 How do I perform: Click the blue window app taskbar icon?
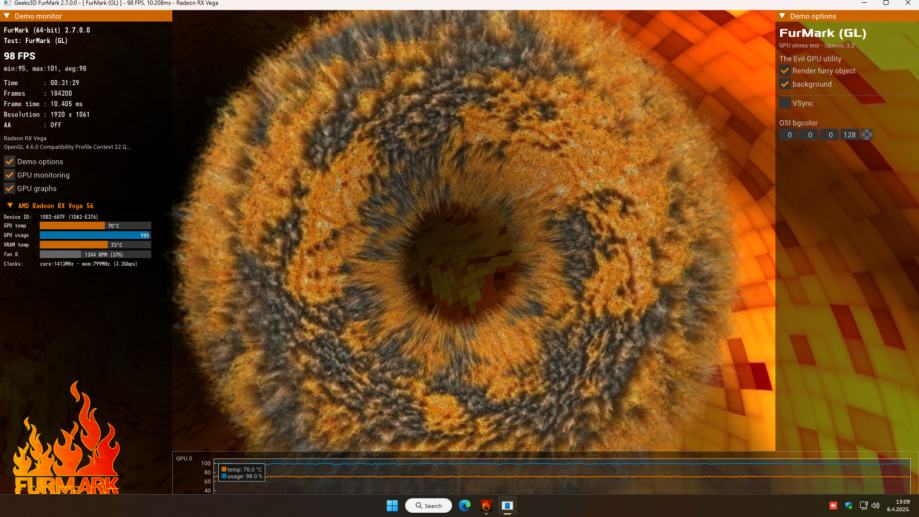(508, 505)
